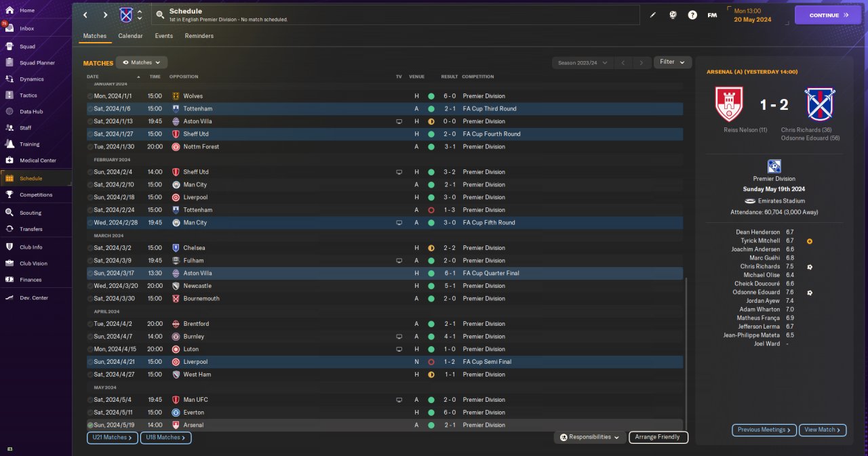Click TV icon on Aston Villa January row
This screenshot has width=868, height=456.
pyautogui.click(x=399, y=121)
